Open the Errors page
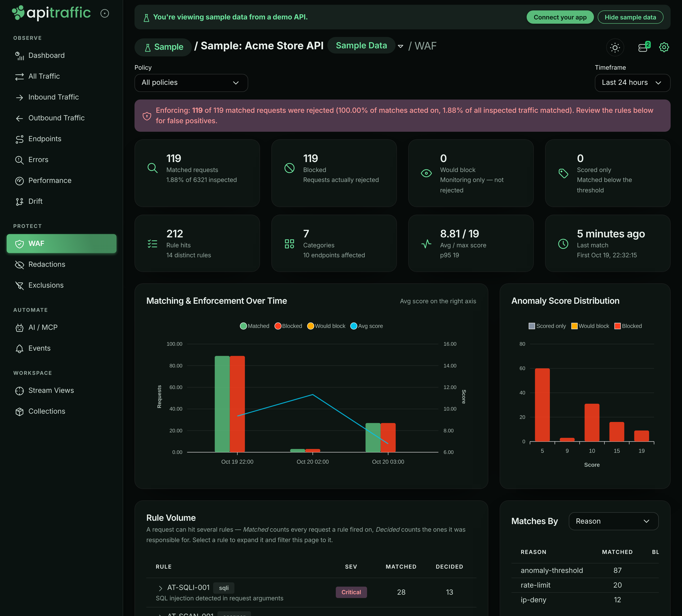This screenshot has height=616, width=682. [x=61, y=160]
